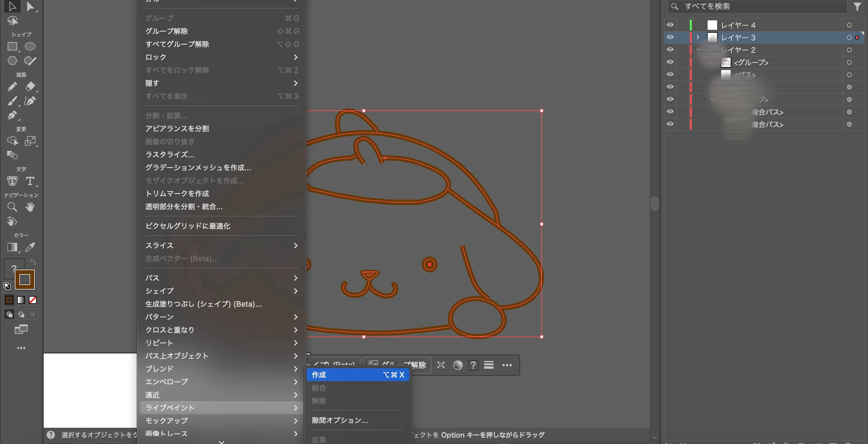Open more options in floating taskbar
The height and width of the screenshot is (444, 868).
[507, 365]
